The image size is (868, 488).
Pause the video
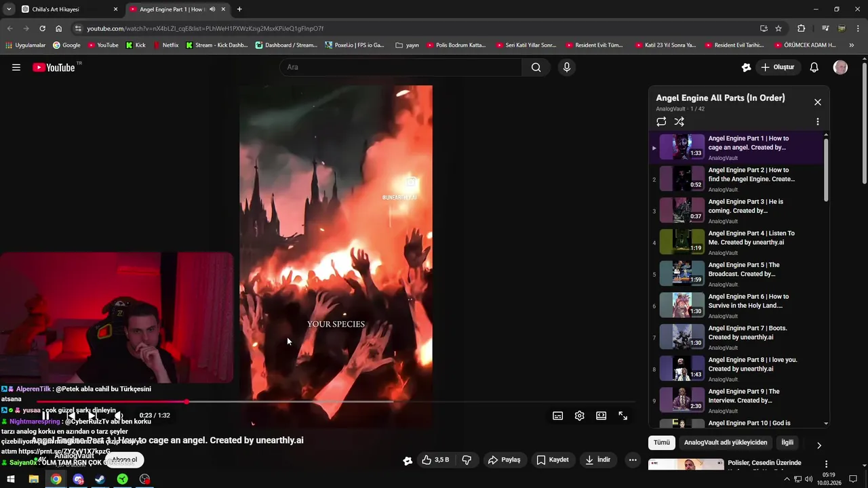(x=45, y=415)
